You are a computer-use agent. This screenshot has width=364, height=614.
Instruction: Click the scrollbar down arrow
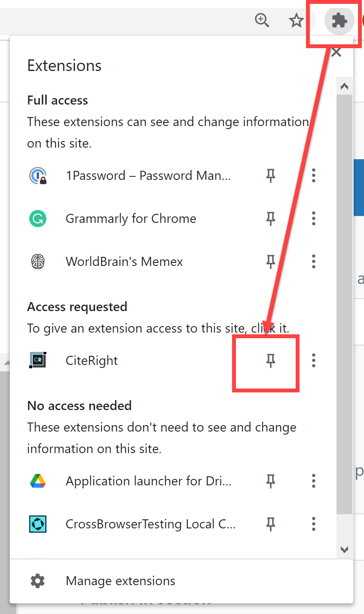click(x=344, y=549)
